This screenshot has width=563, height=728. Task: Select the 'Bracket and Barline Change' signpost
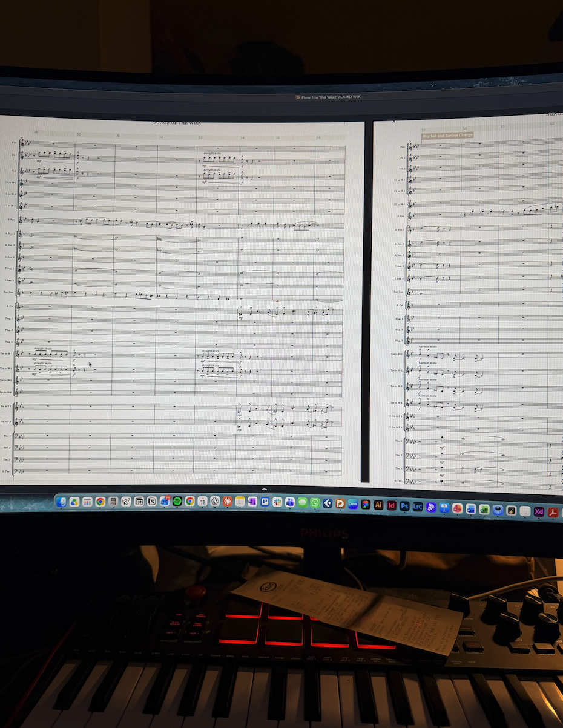447,136
